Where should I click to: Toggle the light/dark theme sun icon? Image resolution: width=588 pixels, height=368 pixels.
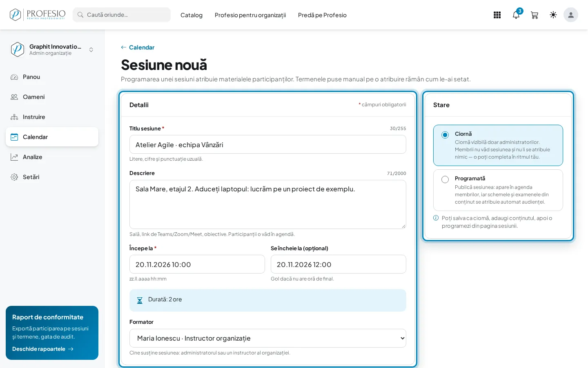click(x=553, y=15)
